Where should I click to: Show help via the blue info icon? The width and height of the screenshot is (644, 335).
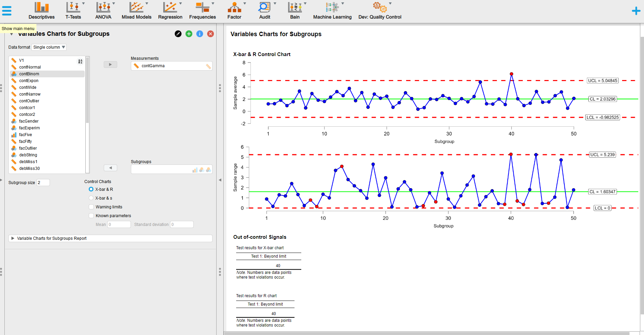click(199, 34)
